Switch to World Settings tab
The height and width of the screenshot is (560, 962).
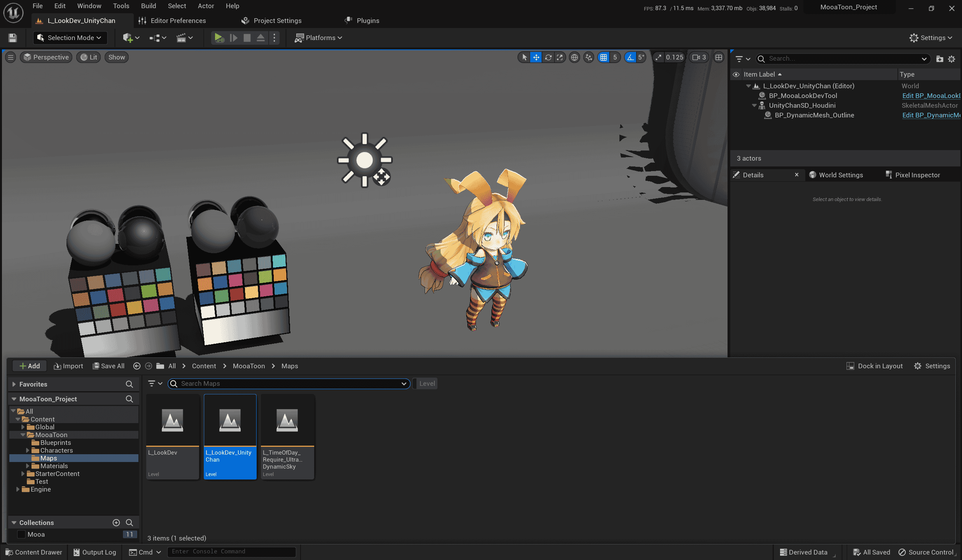[836, 175]
